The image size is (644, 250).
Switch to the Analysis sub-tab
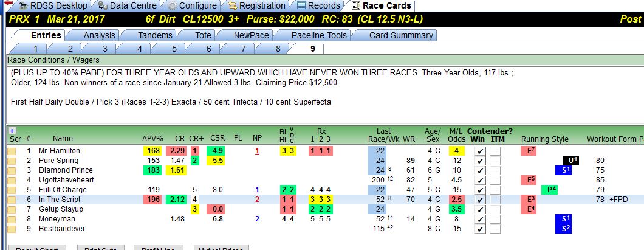pyautogui.click(x=100, y=35)
